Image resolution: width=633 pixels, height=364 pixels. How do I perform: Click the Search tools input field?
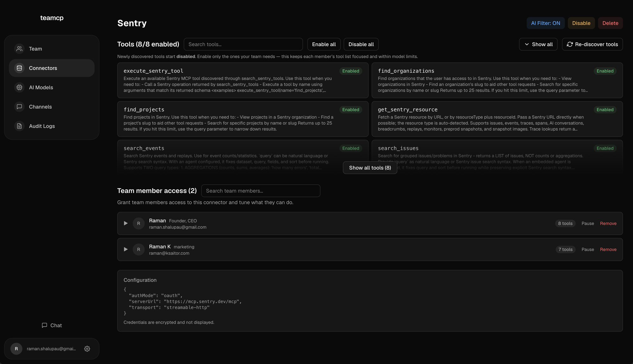click(x=243, y=44)
